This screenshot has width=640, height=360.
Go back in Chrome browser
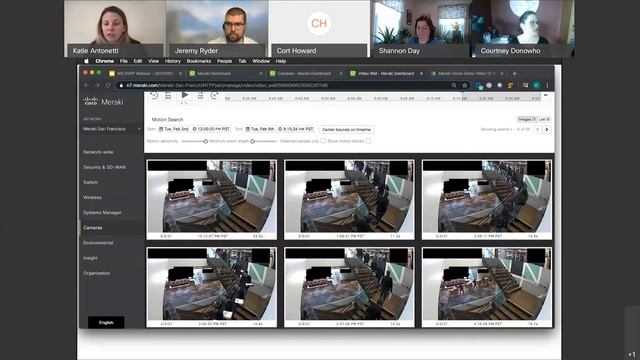click(86, 85)
